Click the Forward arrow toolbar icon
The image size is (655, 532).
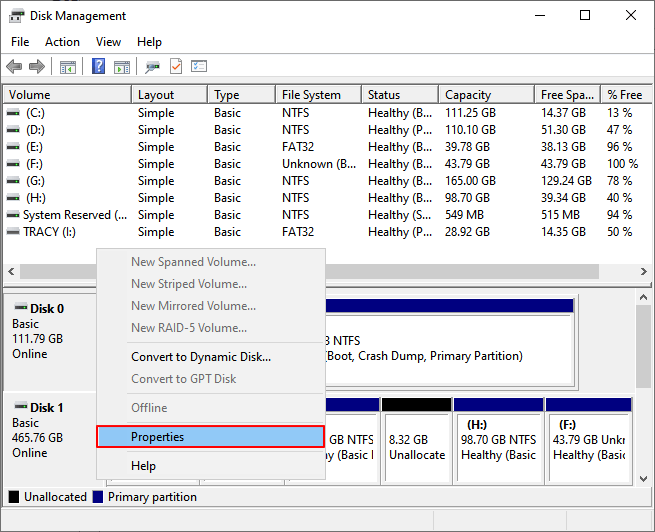[36, 67]
